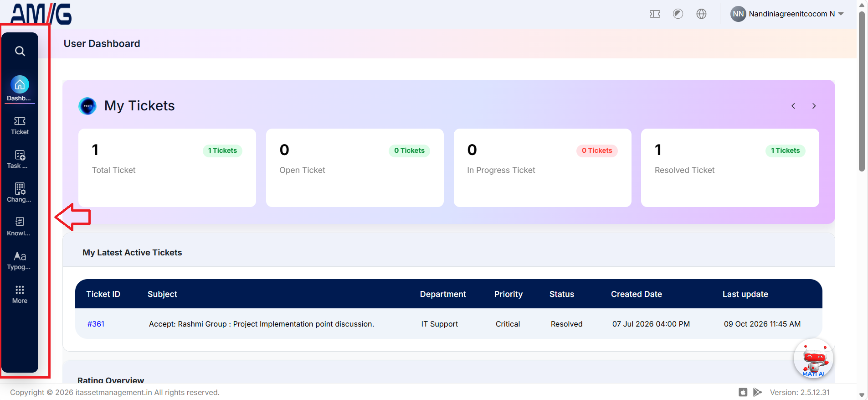Viewport: 868px width, 400px height.
Task: Click the AMG logo
Action: 41,14
